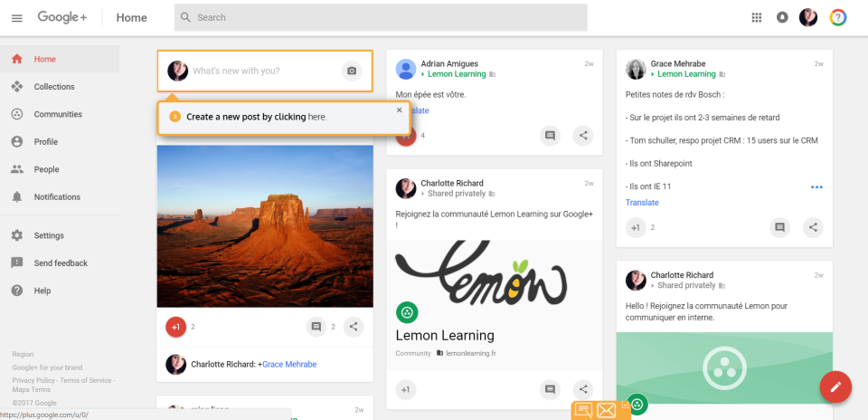Toggle +1 on Grace Mehrabe's post
The image size is (868, 420).
pos(636,227)
